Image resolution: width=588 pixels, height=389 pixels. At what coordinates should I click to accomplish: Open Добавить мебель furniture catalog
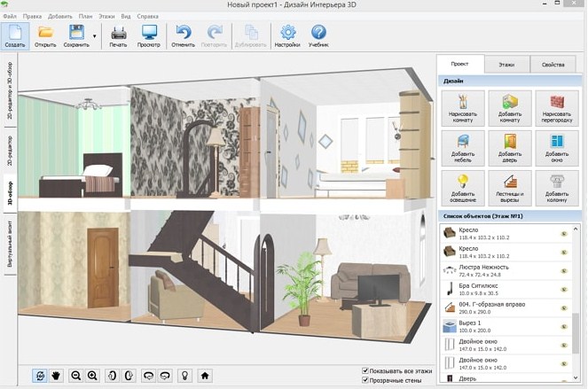click(463, 148)
